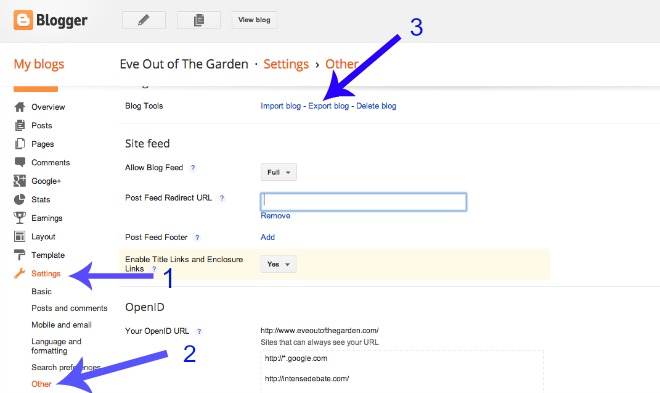Click http://intensedebate.com/ in sites list
Image resolution: width=660 pixels, height=393 pixels.
(307, 379)
